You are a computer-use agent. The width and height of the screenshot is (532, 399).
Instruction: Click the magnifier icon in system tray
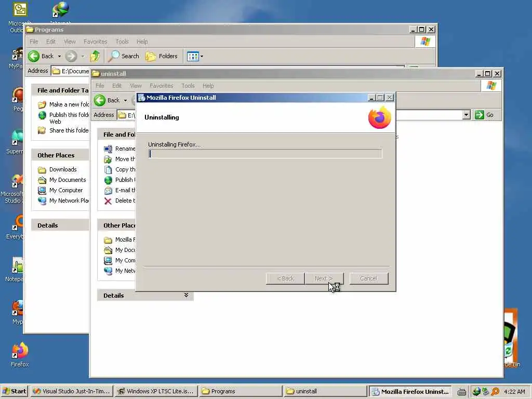point(495,392)
